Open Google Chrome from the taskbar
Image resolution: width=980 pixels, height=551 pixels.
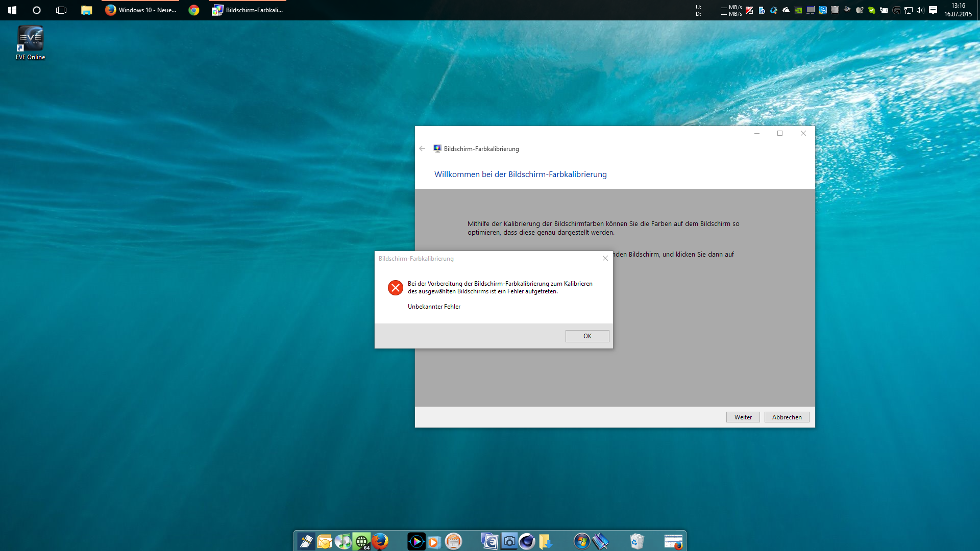[194, 10]
